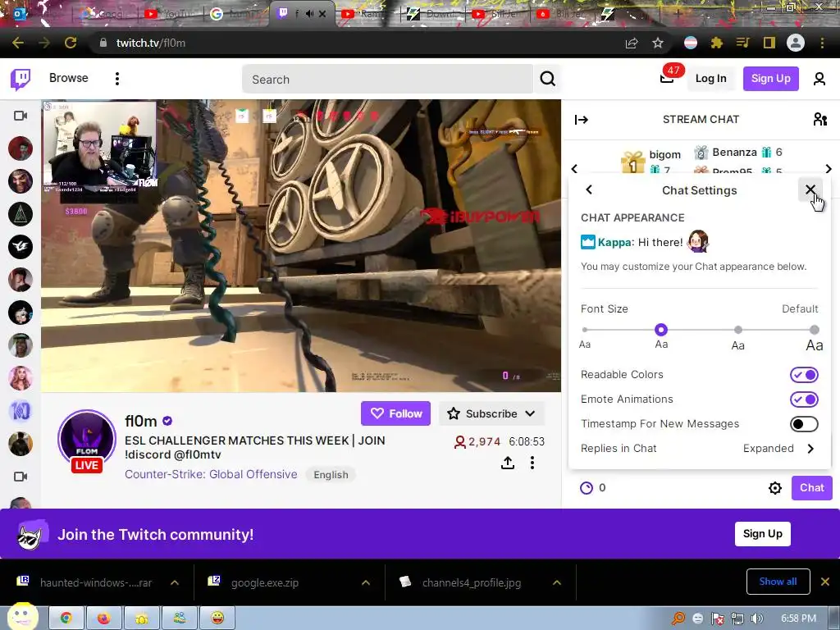Click the system volume speaker tray icon
840x630 pixels.
pos(756,619)
